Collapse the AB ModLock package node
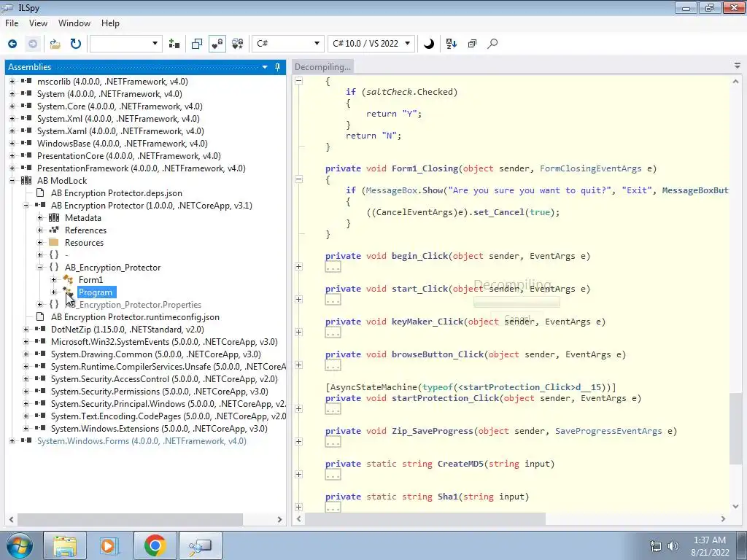The image size is (747, 560). pyautogui.click(x=12, y=181)
